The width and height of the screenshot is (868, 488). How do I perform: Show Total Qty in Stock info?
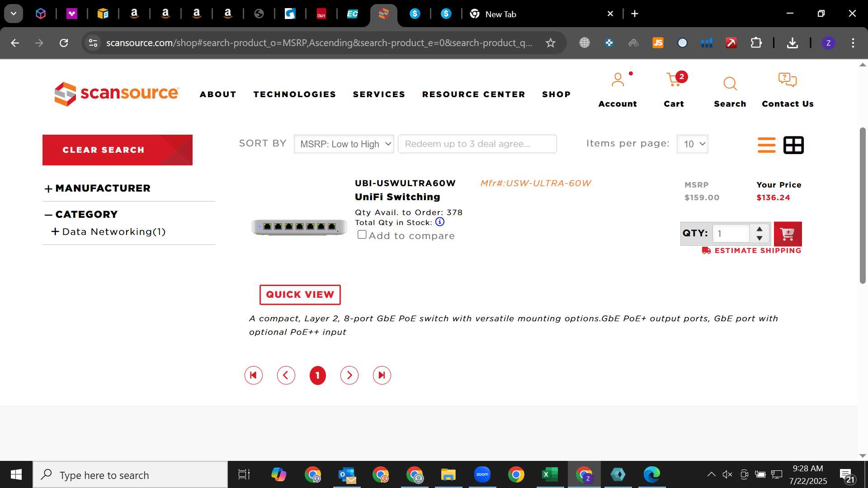tap(439, 222)
